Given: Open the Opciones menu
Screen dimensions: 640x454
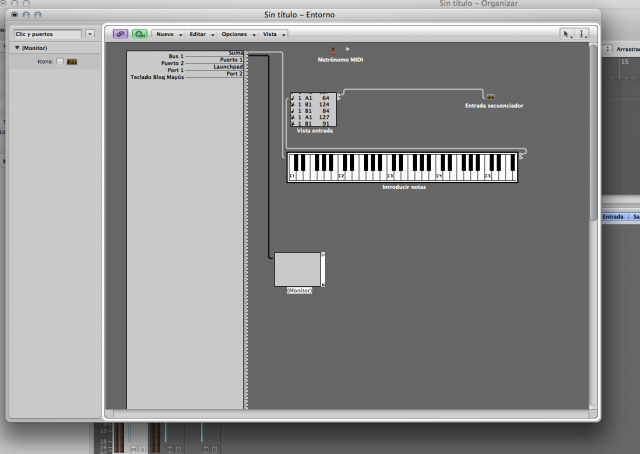Looking at the screenshot, I should tap(236, 34).
